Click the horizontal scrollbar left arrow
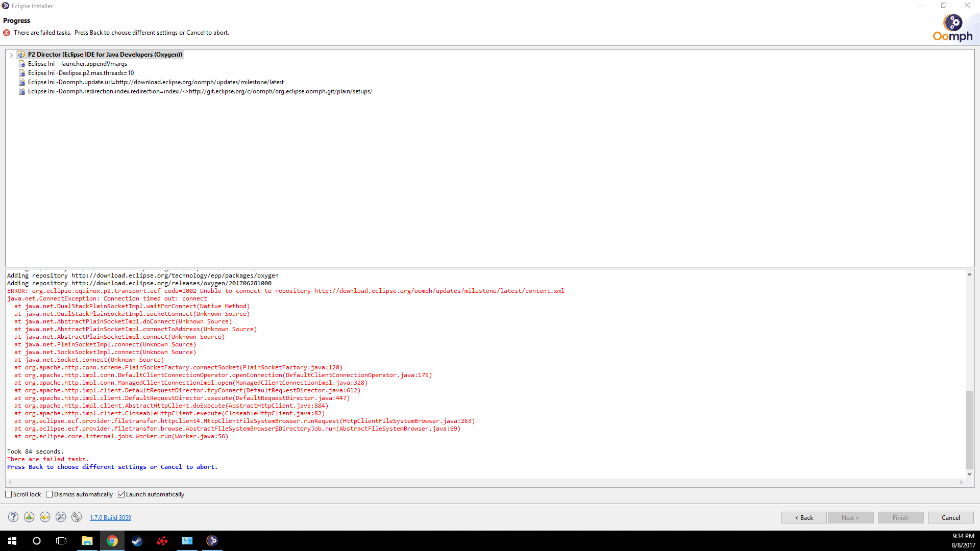This screenshot has width=980, height=551. coord(10,482)
